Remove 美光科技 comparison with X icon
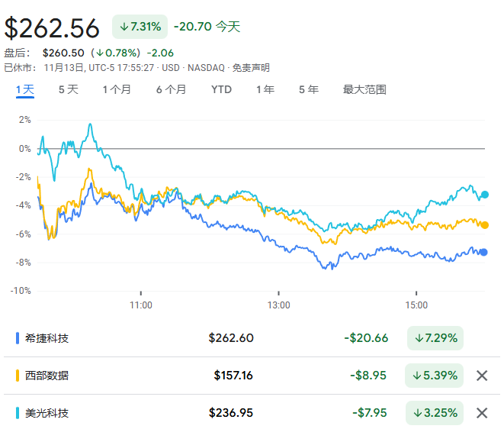This screenshot has height=429, width=504. click(482, 413)
